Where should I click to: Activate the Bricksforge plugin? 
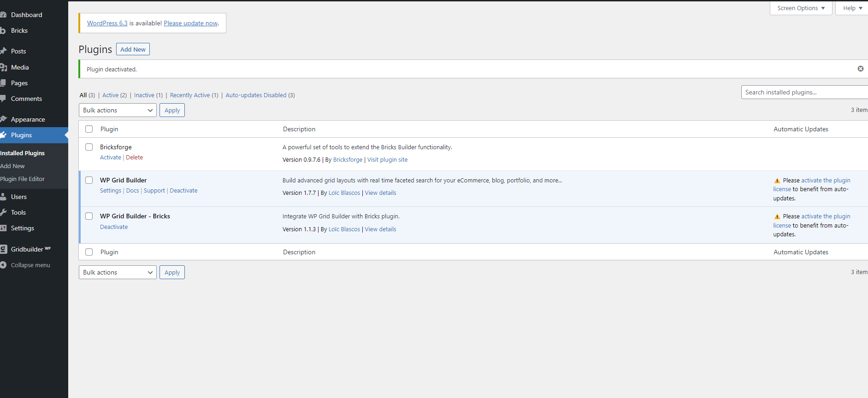point(111,157)
